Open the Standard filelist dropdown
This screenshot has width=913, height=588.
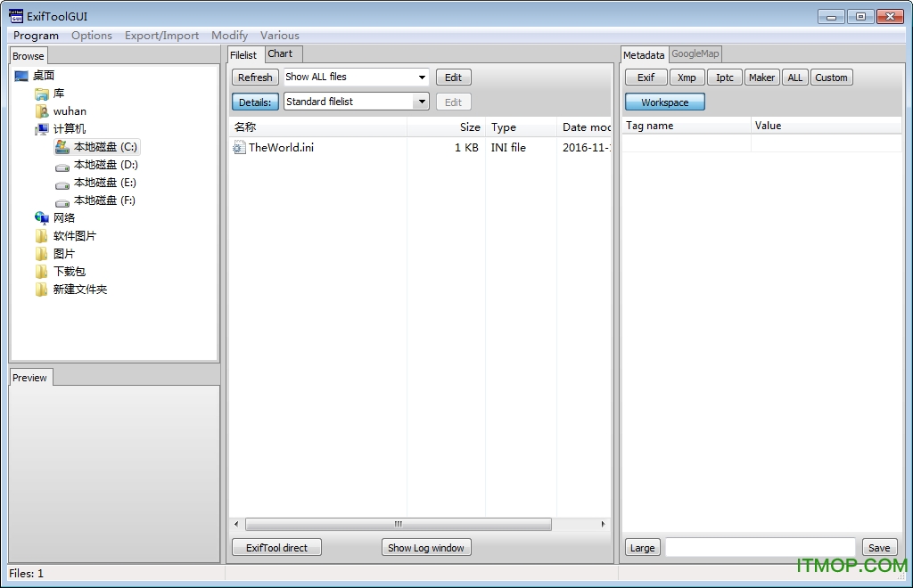point(356,102)
